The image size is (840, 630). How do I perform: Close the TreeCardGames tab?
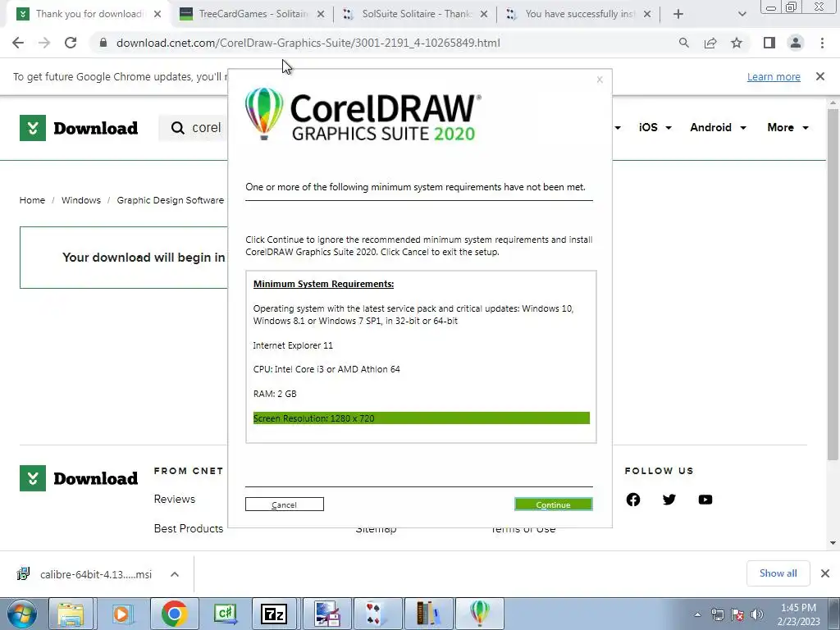[x=321, y=14]
